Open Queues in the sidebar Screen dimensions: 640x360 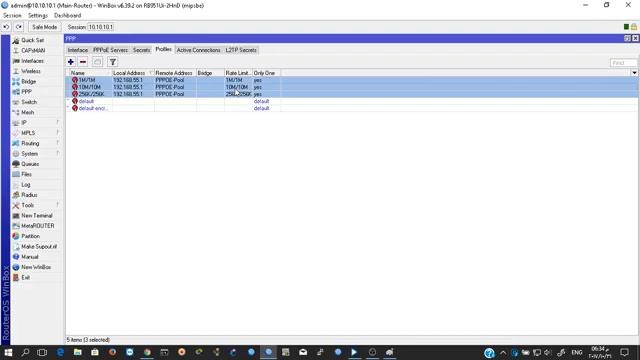(x=30, y=164)
